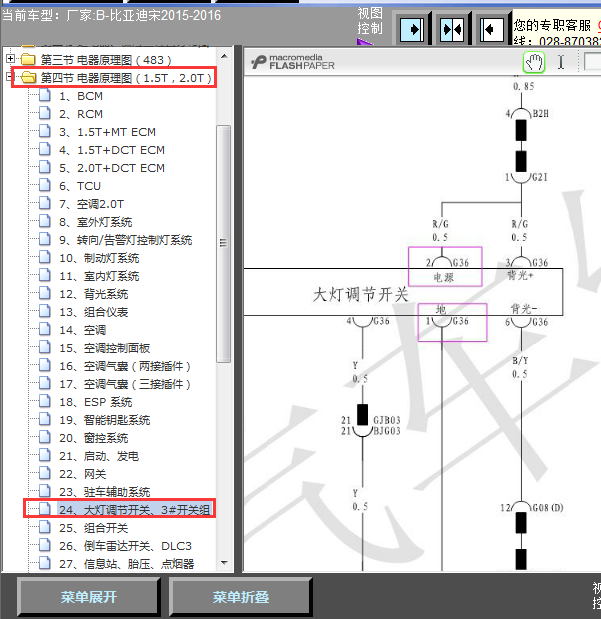Viewport: 601px width, 619px height.
Task: Click the G08 (D) connector label
Action: tap(548, 508)
